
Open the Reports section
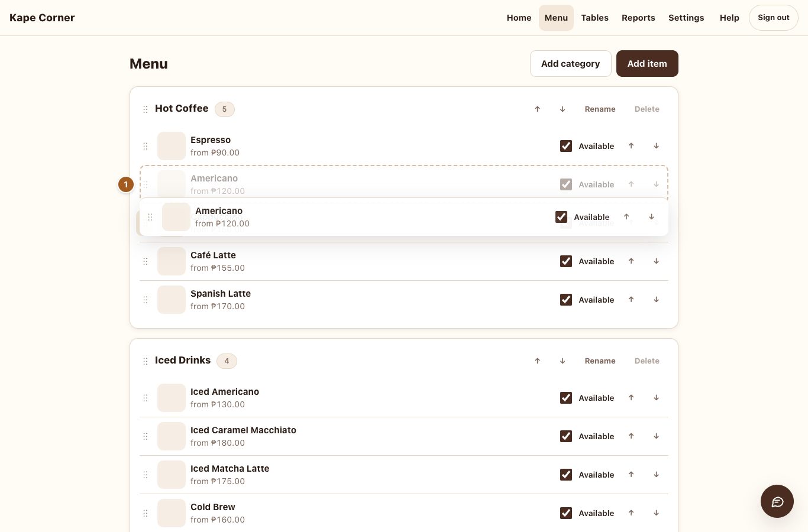click(638, 18)
